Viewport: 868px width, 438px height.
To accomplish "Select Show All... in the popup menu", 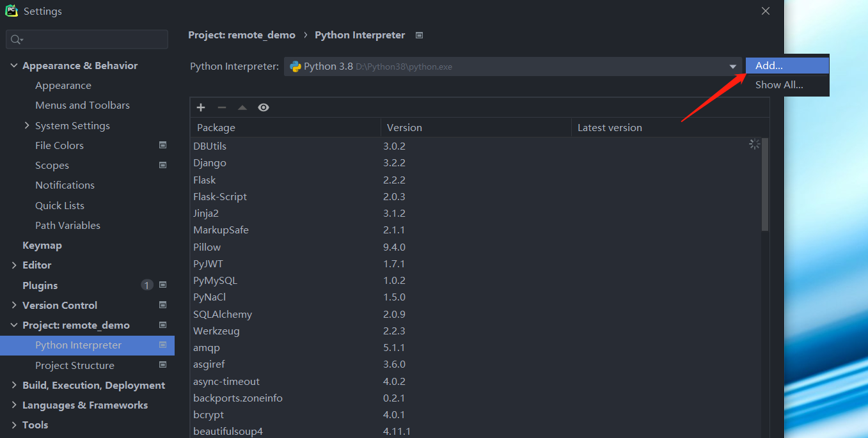I will tap(778, 84).
